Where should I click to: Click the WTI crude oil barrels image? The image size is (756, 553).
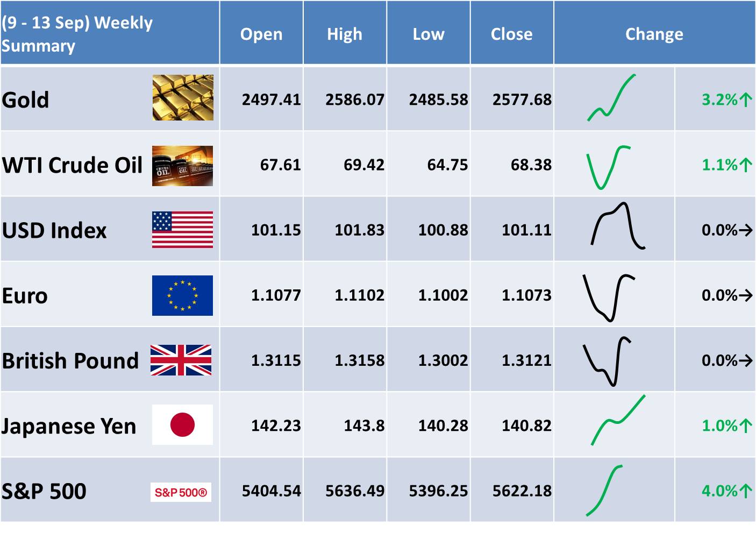coord(182,166)
